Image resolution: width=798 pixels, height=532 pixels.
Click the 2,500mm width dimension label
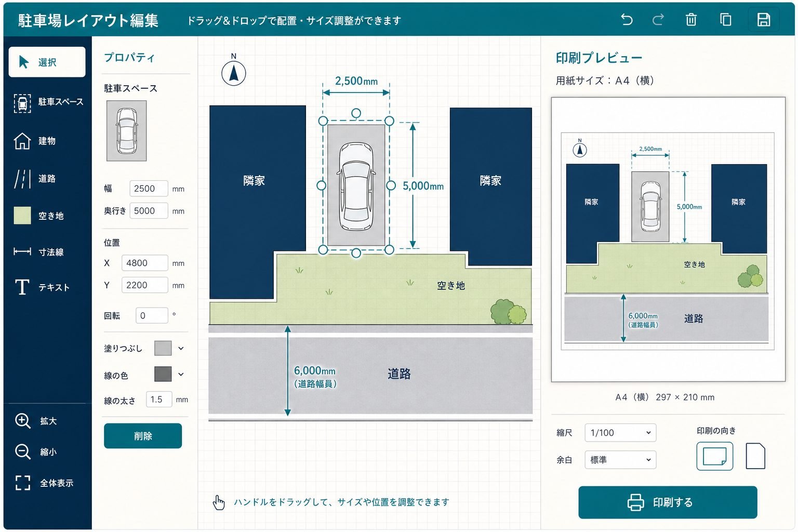tap(356, 81)
